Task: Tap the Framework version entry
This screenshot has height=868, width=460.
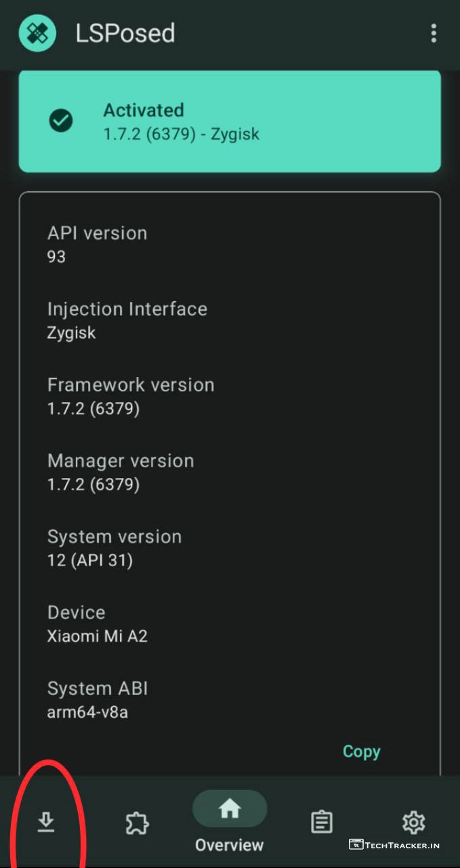Action: (x=130, y=396)
